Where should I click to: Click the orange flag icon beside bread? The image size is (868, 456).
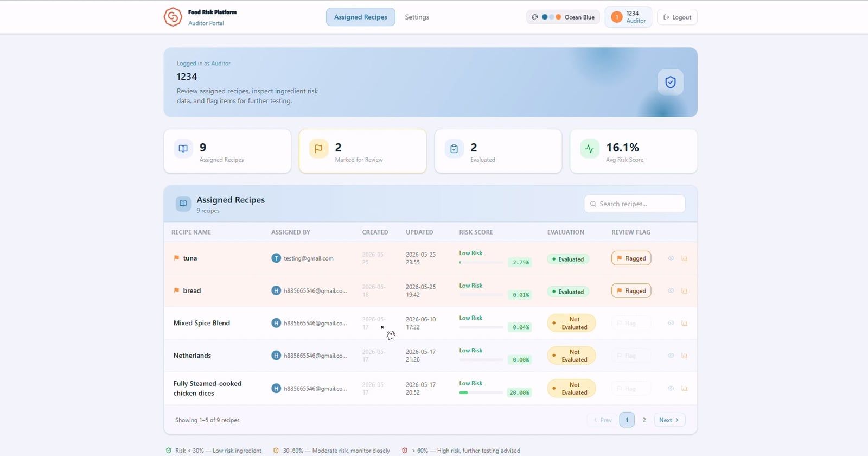[x=176, y=290]
